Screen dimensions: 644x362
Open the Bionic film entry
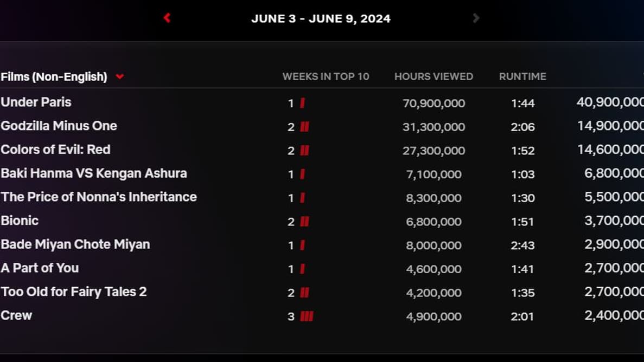point(20,221)
